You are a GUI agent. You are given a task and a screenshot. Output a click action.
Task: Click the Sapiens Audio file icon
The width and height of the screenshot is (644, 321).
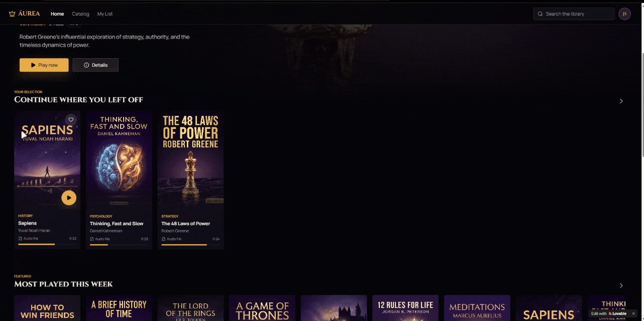(20, 239)
